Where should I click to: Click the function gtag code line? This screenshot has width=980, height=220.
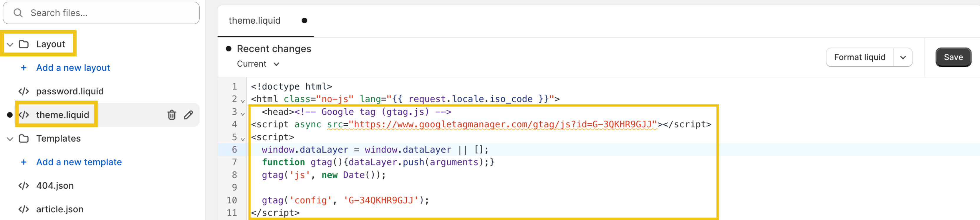pos(378,162)
